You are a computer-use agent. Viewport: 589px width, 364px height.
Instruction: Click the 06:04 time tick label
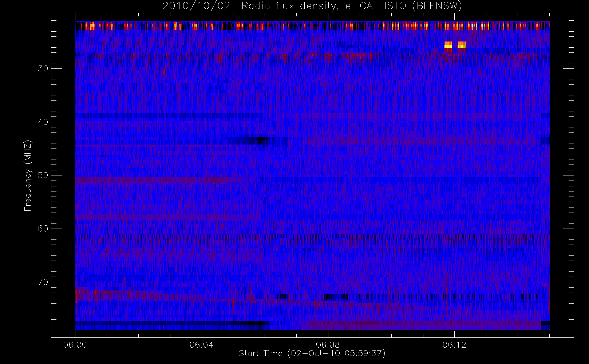coord(201,345)
